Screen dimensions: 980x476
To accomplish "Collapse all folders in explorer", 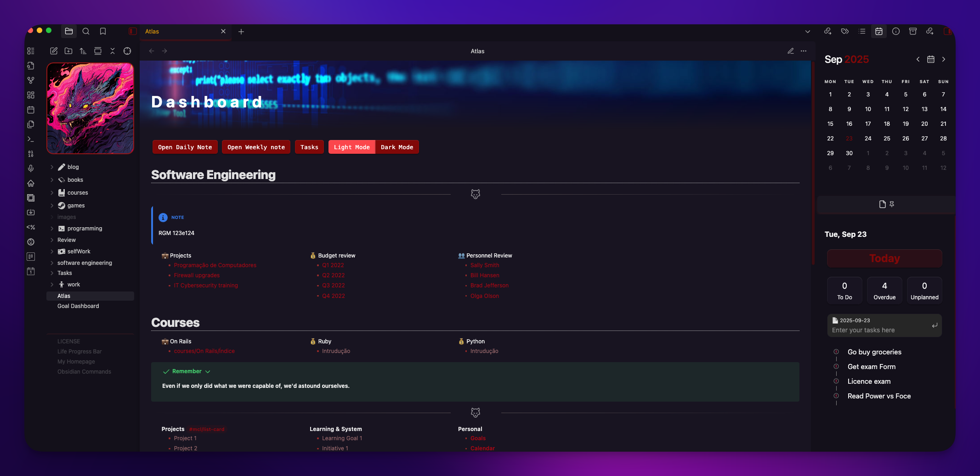I will (113, 51).
